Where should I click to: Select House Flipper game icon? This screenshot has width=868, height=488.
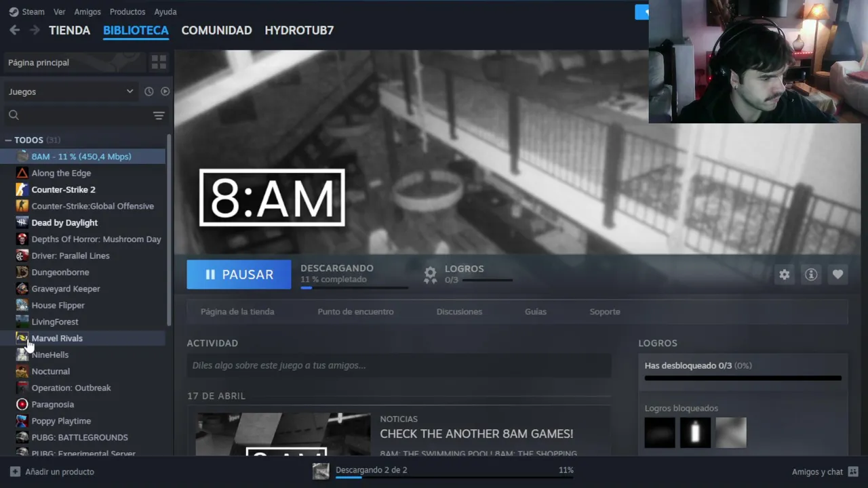click(22, 305)
